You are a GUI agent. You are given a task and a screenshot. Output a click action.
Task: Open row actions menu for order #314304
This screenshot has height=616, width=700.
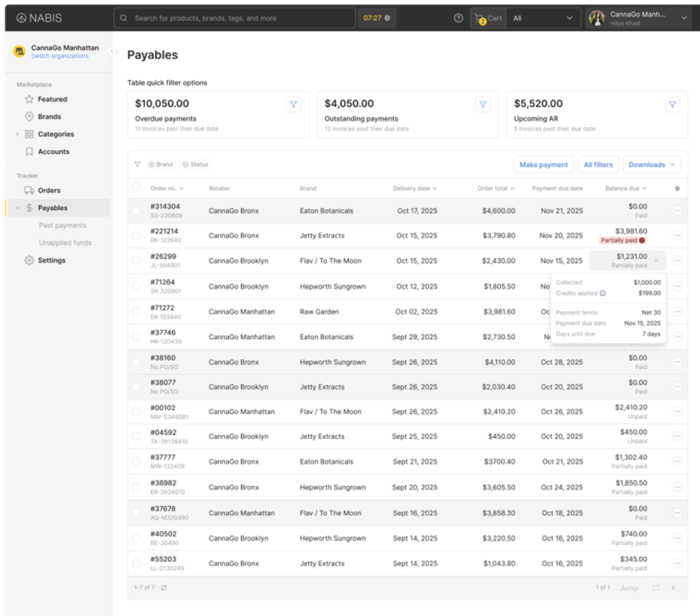point(677,210)
